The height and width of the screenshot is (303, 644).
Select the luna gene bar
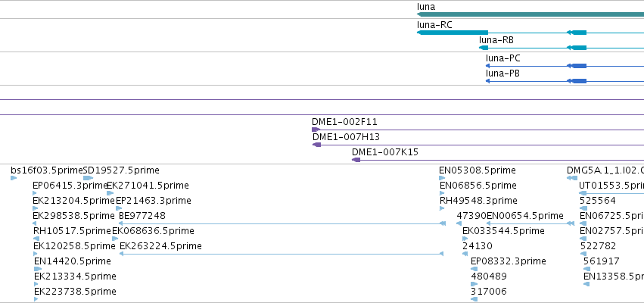click(530, 14)
